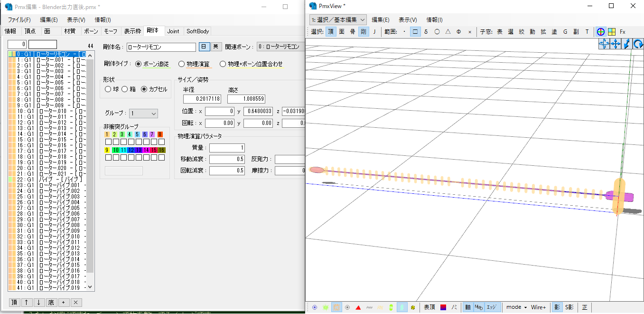Open the グループ dropdown

pos(143,114)
